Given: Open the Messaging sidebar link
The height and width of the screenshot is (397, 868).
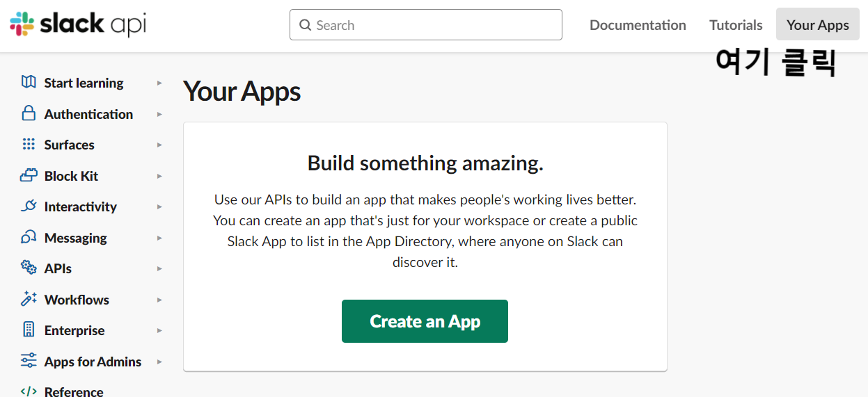Looking at the screenshot, I should (x=75, y=238).
